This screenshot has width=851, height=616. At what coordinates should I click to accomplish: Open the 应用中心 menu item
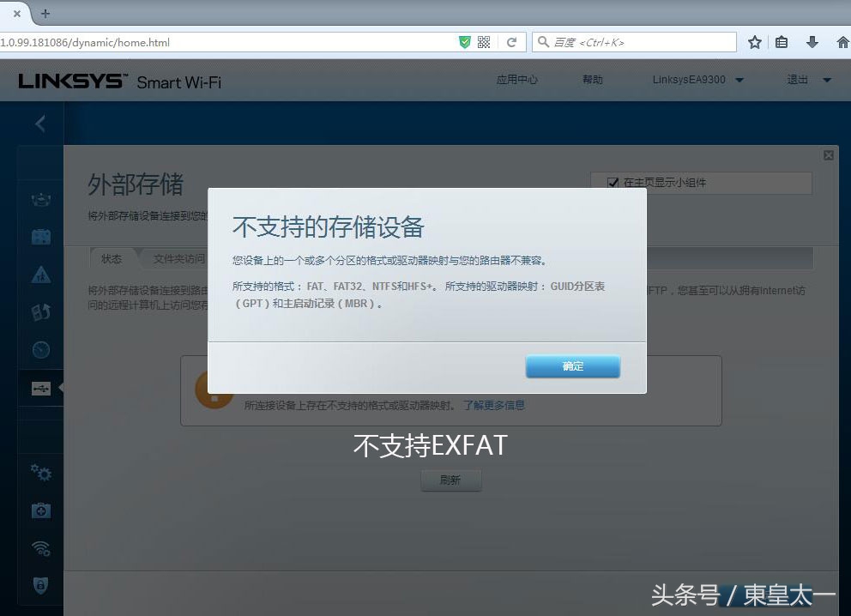pos(517,79)
